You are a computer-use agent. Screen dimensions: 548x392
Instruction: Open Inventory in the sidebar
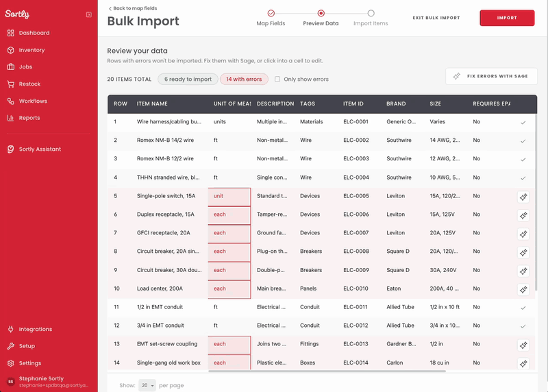click(x=32, y=50)
